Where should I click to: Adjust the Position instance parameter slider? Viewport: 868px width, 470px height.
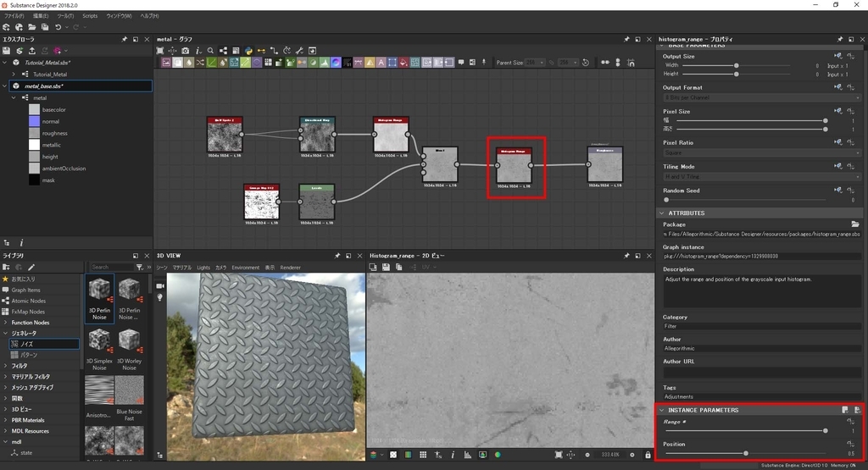click(x=746, y=453)
